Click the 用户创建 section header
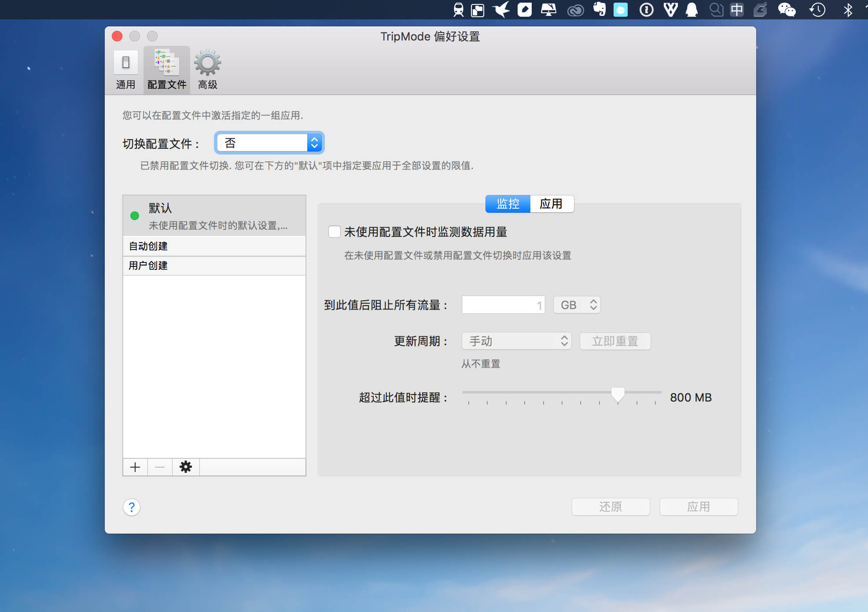868x612 pixels. pos(214,265)
